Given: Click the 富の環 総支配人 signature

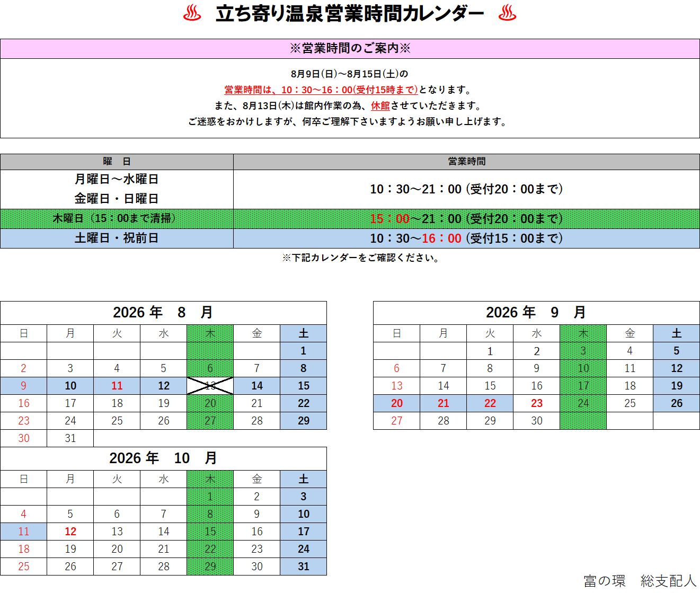Looking at the screenshot, I should (640, 581).
